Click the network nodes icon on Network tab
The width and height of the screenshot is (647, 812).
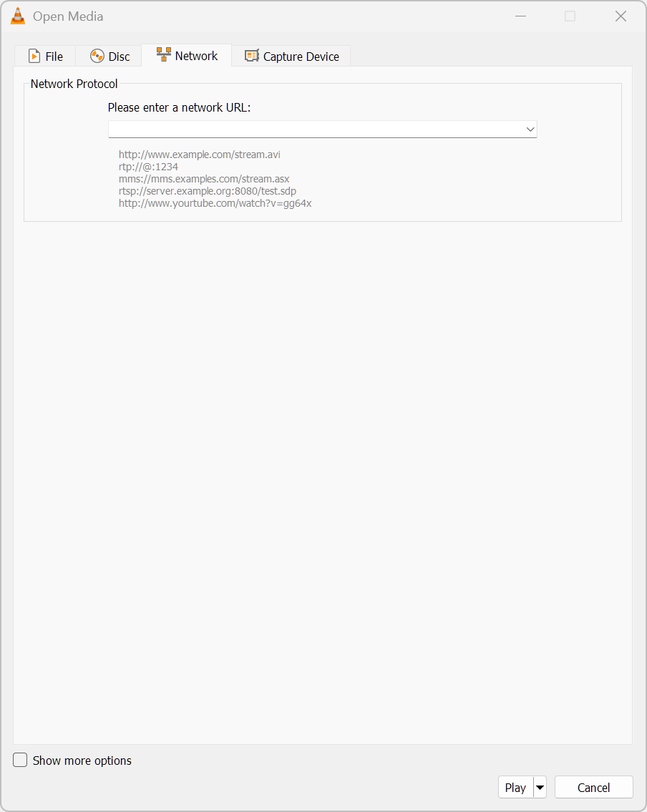pyautogui.click(x=164, y=54)
